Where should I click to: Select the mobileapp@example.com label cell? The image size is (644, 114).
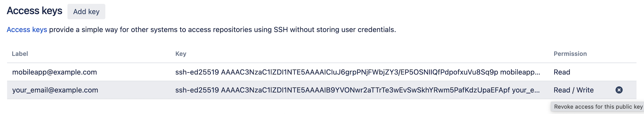tap(54, 72)
